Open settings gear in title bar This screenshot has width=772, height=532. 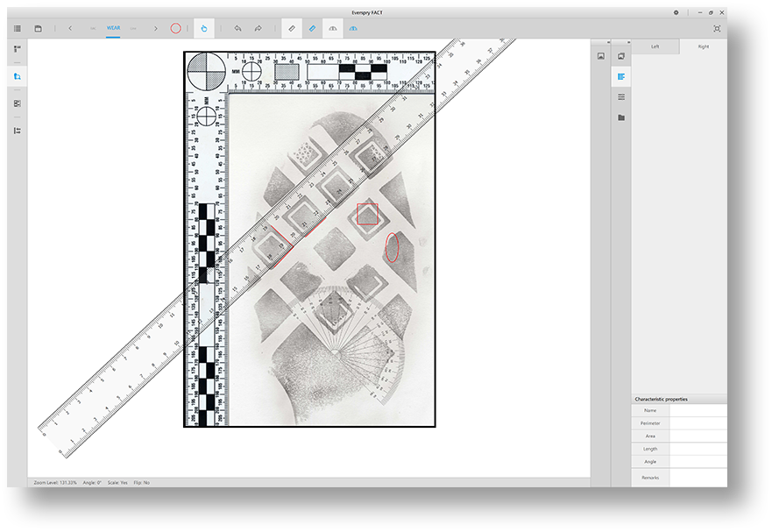coord(676,13)
